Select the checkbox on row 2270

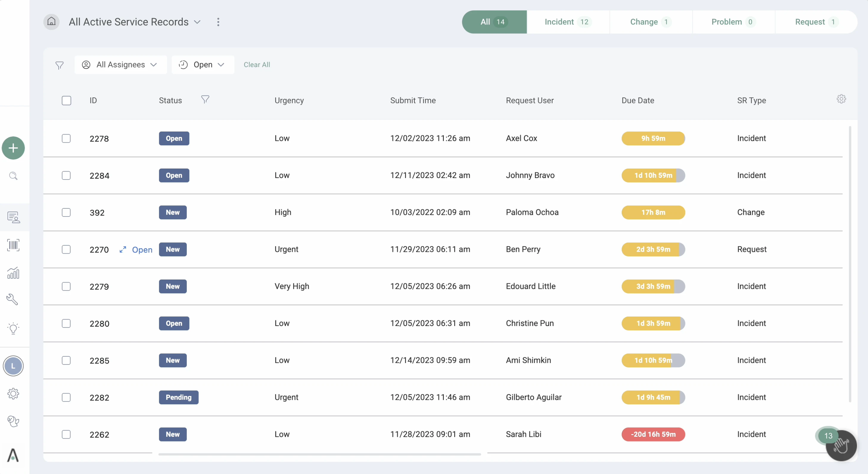(66, 249)
